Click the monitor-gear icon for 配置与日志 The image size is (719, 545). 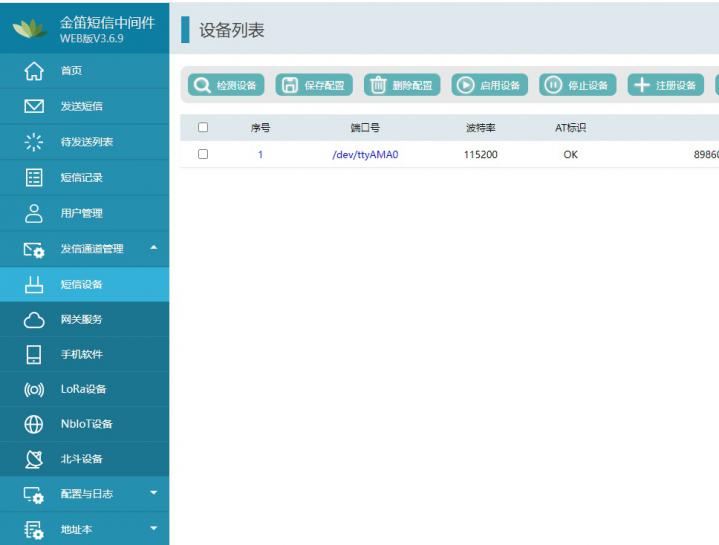click(34, 495)
